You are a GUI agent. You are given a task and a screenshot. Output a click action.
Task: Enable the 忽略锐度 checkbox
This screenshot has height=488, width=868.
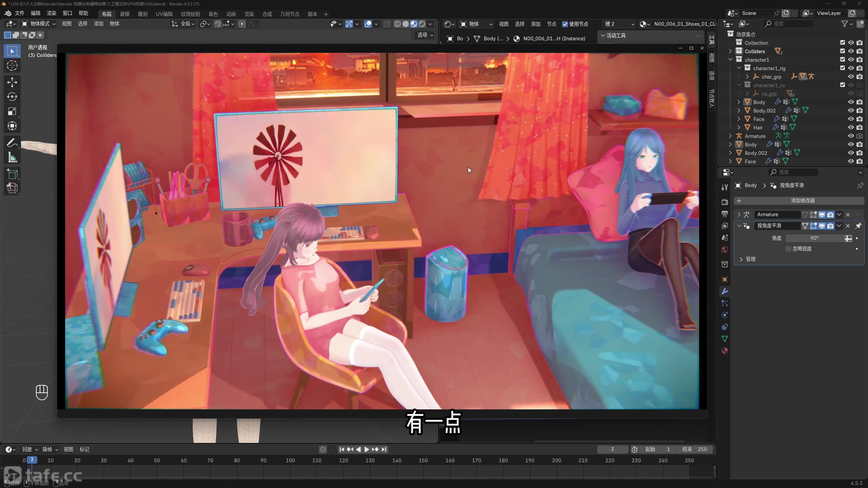(x=788, y=249)
